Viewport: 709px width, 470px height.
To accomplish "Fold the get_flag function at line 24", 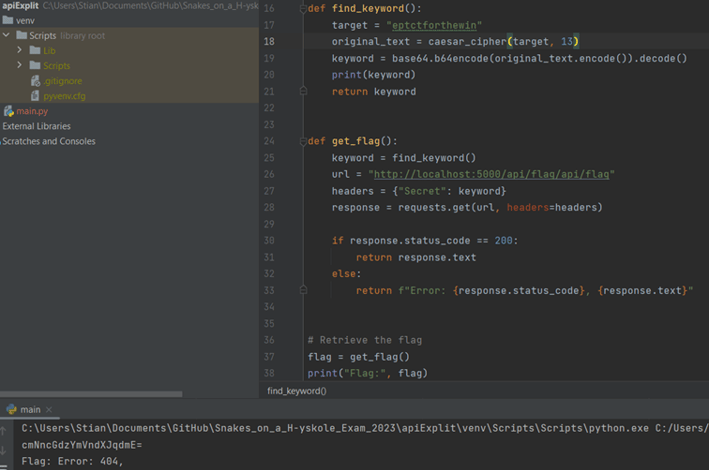I will (303, 141).
